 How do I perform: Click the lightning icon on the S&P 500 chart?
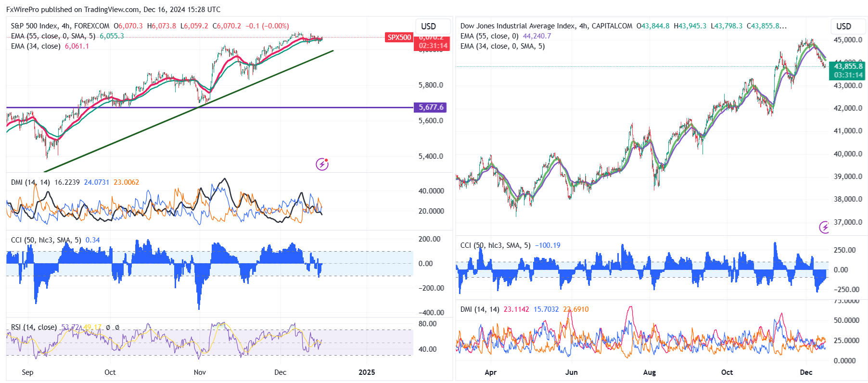point(322,164)
